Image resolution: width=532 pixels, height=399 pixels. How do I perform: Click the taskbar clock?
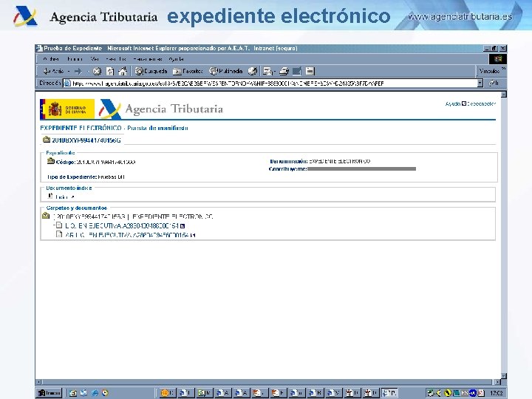pos(496,393)
